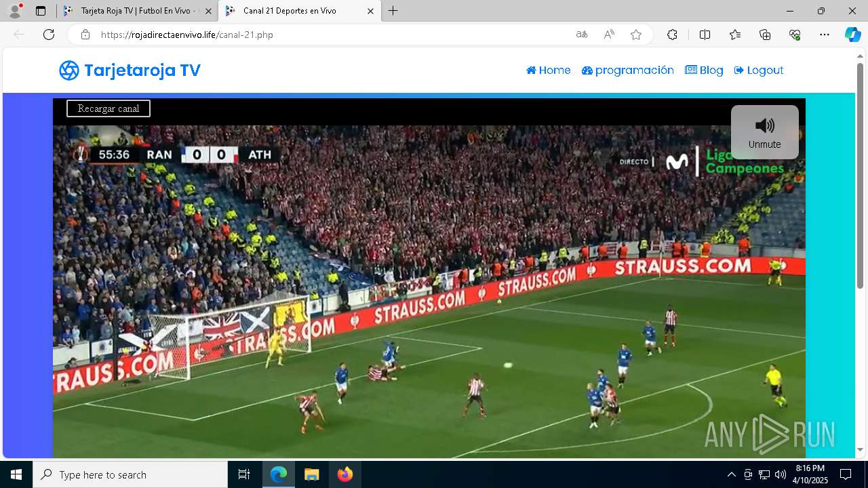Open the translate page icon
This screenshot has height=488, width=868.
point(582,35)
